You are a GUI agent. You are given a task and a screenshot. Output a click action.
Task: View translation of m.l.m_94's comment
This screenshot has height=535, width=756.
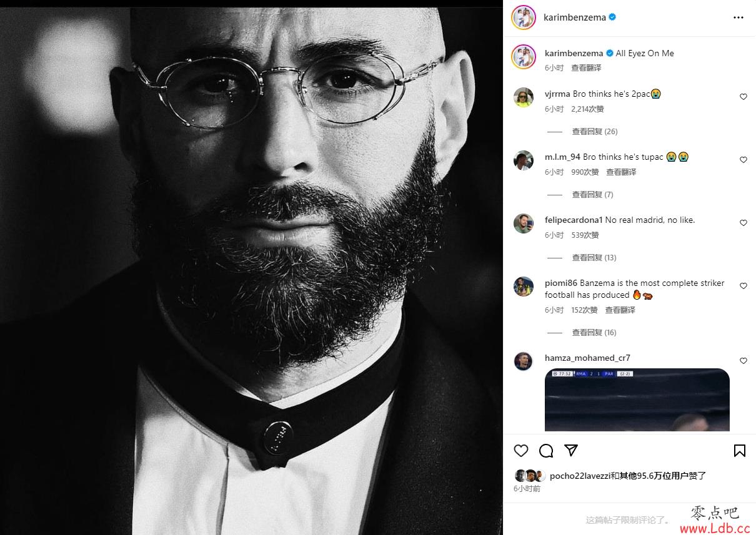621,172
